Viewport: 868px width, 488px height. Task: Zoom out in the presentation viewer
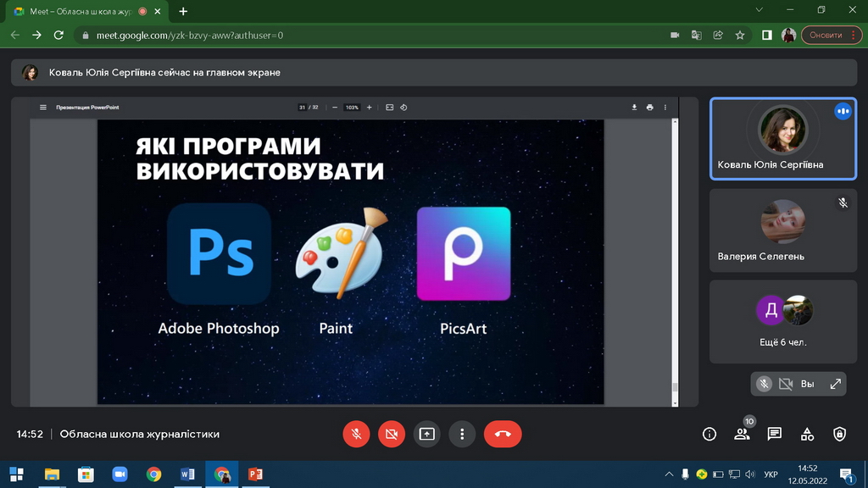point(335,108)
